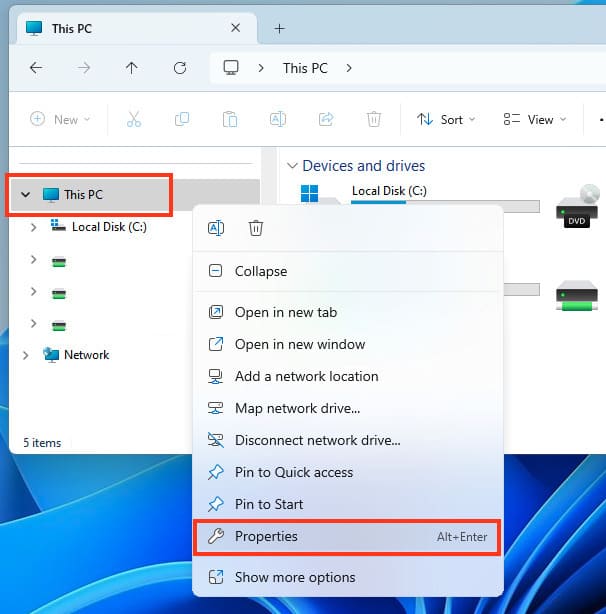This screenshot has height=614, width=606.
Task: Select This PC in navigation tree
Action: tap(135, 195)
